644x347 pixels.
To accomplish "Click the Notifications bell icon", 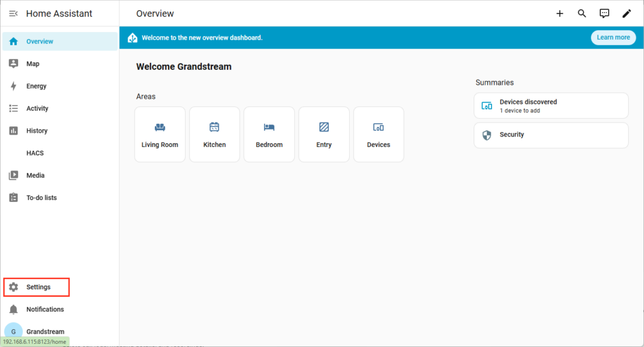I will tap(14, 309).
